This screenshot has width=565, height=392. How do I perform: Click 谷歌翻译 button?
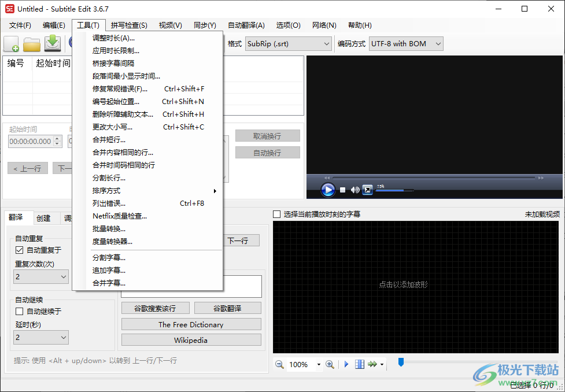pyautogui.click(x=228, y=308)
